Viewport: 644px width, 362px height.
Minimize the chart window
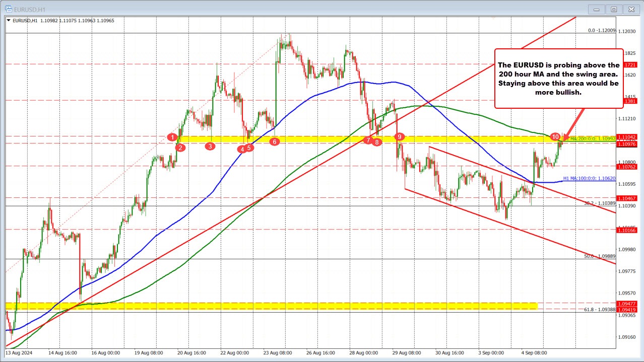coord(596,9)
